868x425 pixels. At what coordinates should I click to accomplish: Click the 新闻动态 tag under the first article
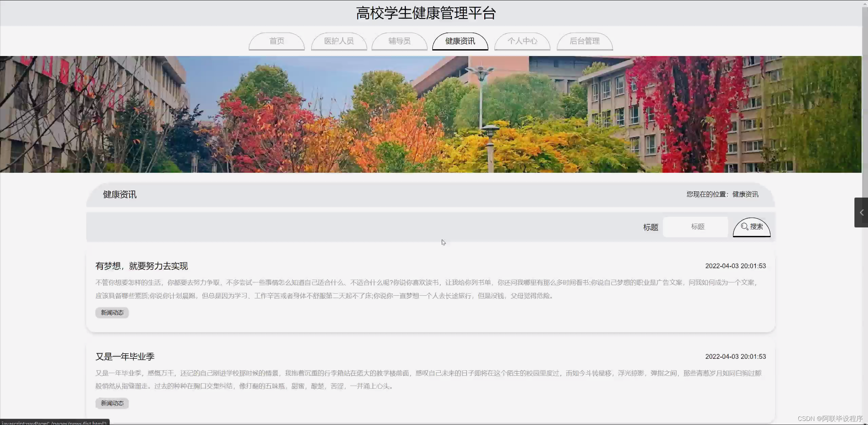coord(112,313)
